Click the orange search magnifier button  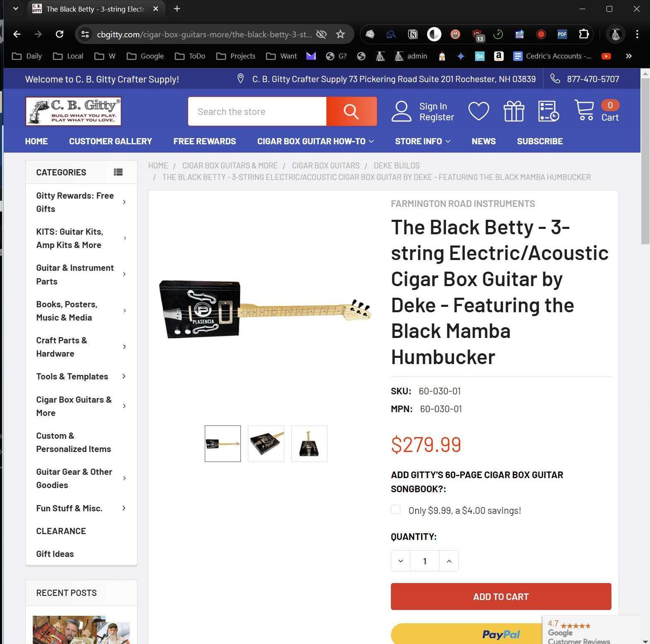pos(352,111)
